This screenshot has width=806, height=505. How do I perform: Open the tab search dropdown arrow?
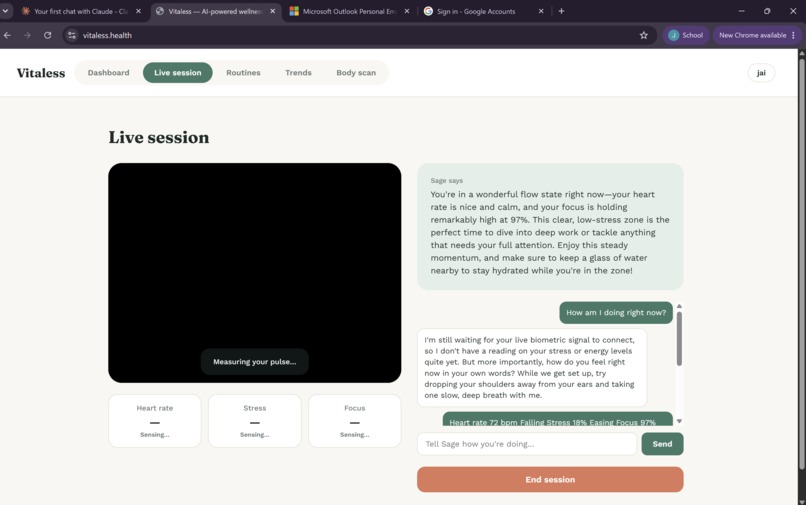pos(5,11)
